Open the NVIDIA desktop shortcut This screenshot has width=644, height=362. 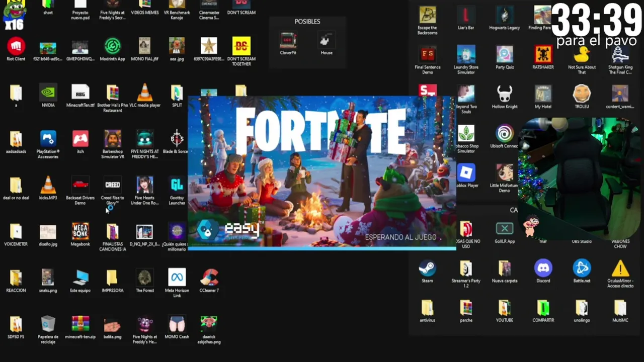[48, 93]
